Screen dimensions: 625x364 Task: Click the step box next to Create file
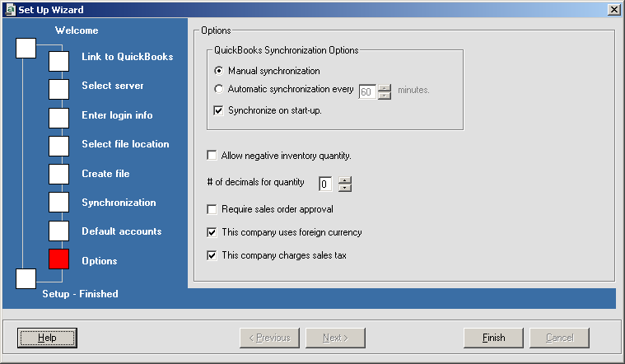(58, 174)
